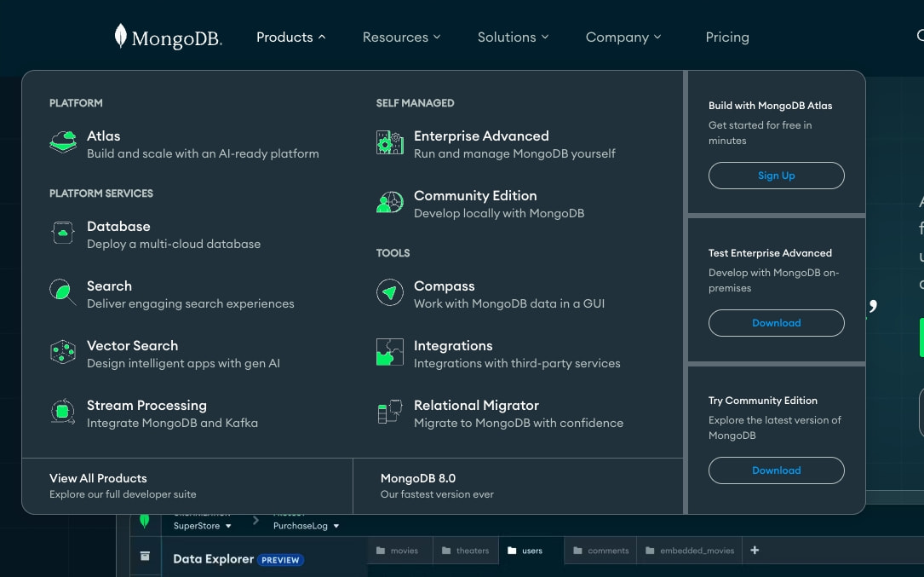Expand the Resources menu
This screenshot has height=577, width=924.
tap(402, 38)
